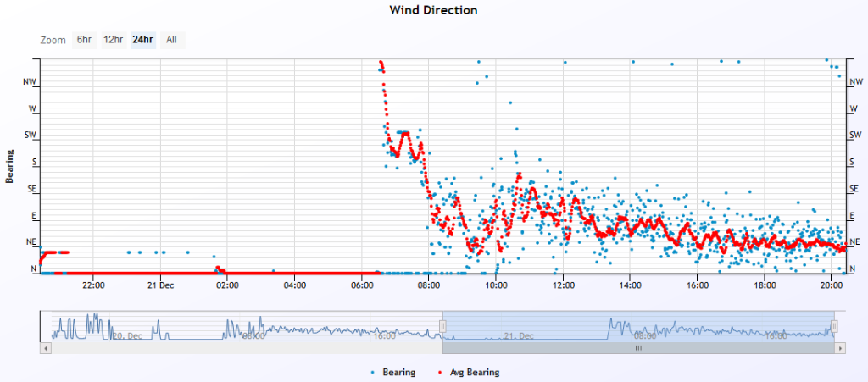The image size is (868, 382).
Task: Click the selected blue navigator range
Action: point(638,325)
